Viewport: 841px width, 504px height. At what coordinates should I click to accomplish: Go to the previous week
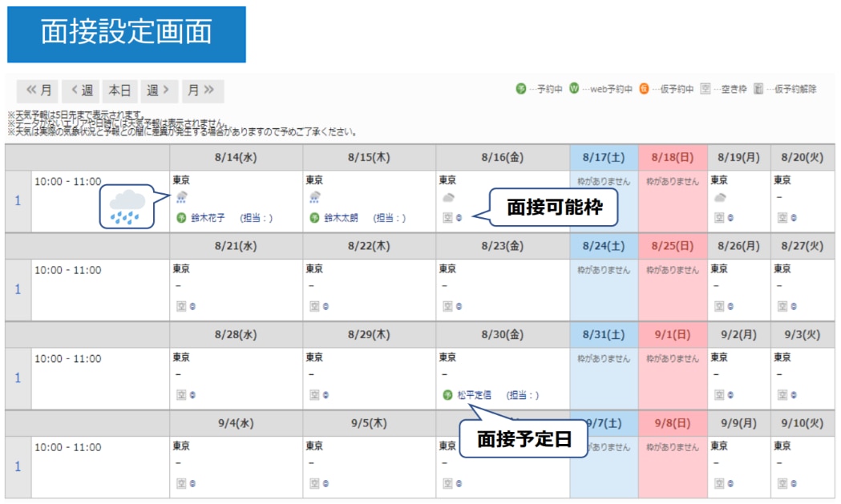(82, 91)
